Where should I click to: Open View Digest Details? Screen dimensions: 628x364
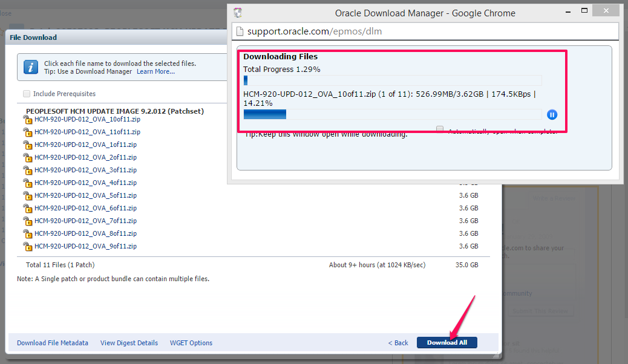point(129,343)
